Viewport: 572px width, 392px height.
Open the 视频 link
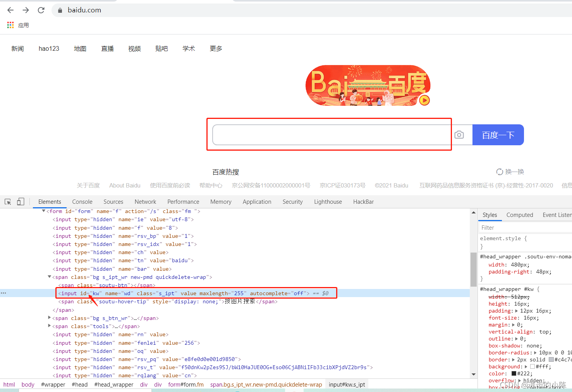click(x=134, y=48)
